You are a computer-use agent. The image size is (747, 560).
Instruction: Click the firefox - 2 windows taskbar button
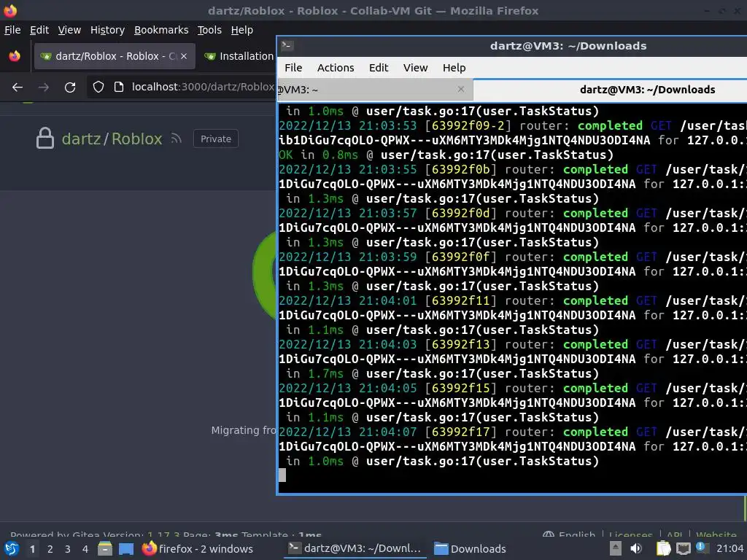point(198,548)
